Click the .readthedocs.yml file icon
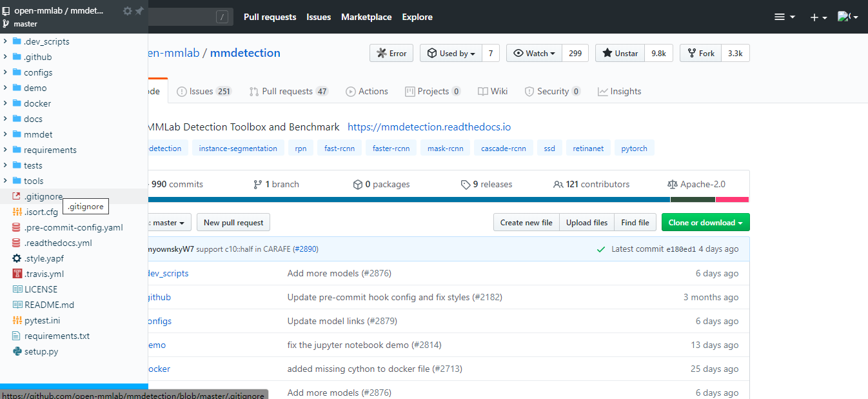The width and height of the screenshot is (868, 399). pos(17,243)
